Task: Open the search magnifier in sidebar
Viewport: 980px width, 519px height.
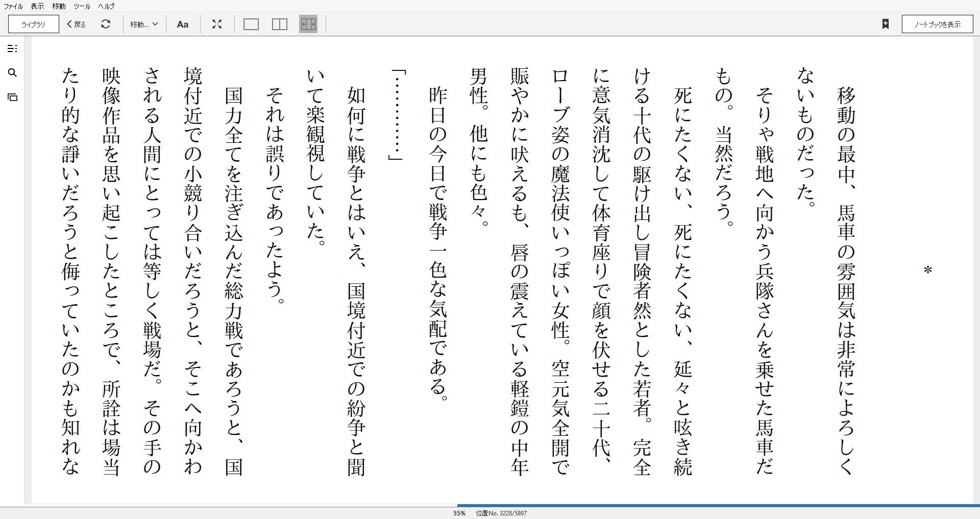Action: click(x=12, y=73)
